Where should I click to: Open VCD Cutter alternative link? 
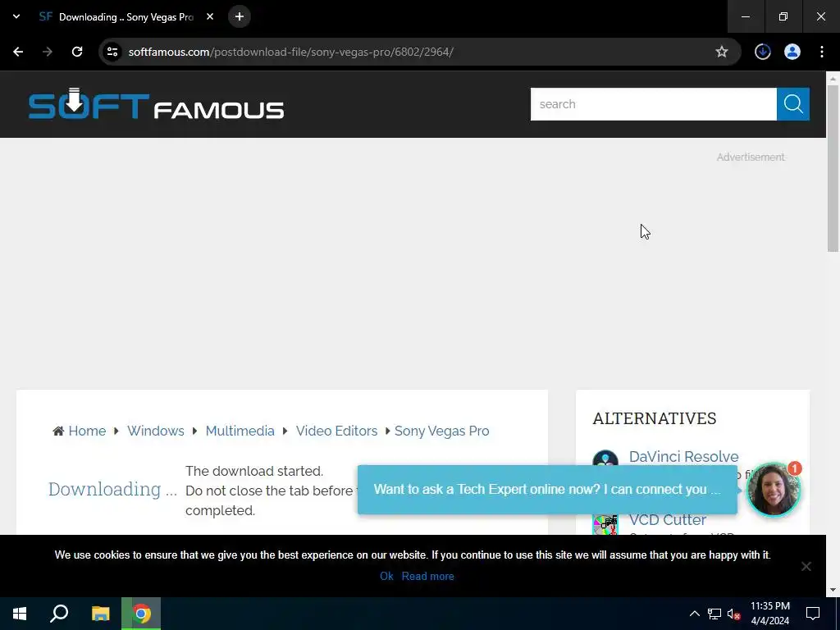tap(668, 519)
